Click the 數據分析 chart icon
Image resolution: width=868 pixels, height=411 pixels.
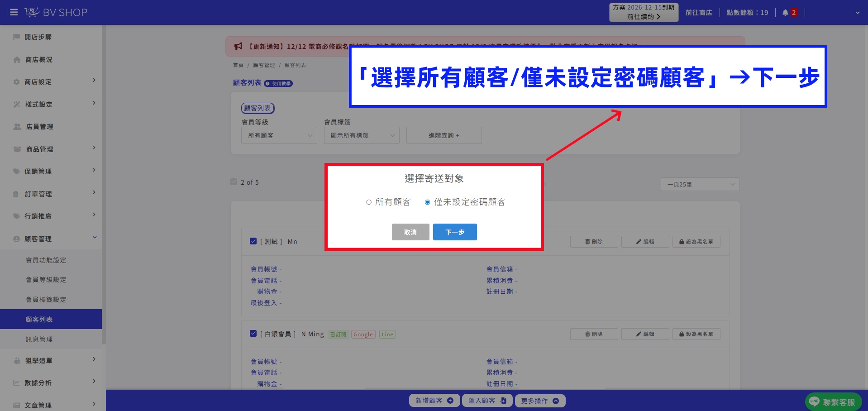17,382
